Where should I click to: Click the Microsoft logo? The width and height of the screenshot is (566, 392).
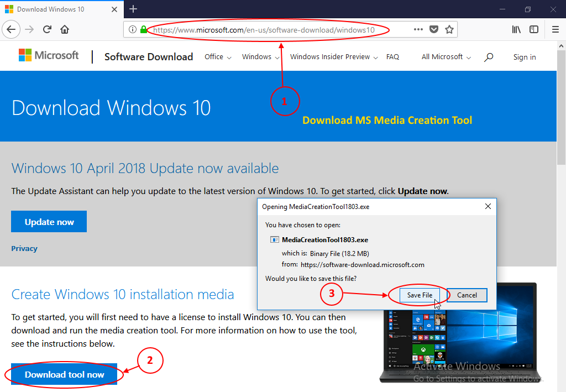49,55
